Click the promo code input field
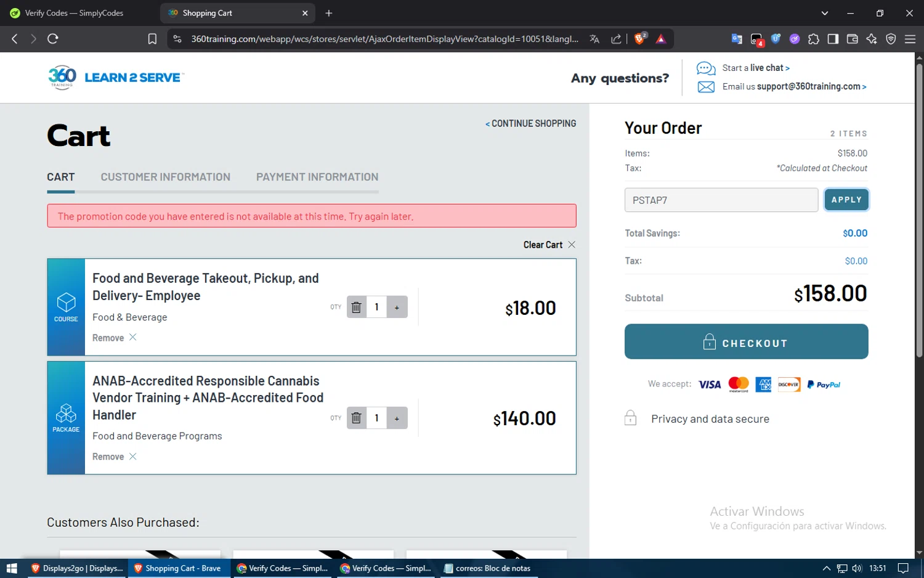Image resolution: width=924 pixels, height=578 pixels. click(721, 200)
